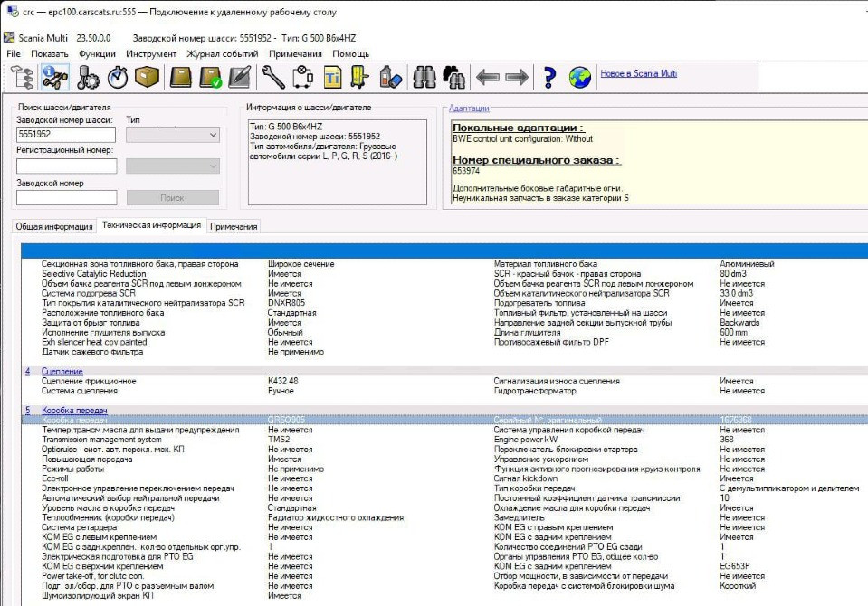The height and width of the screenshot is (606, 868).
Task: Click the wrench tool icon
Action: 272,78
